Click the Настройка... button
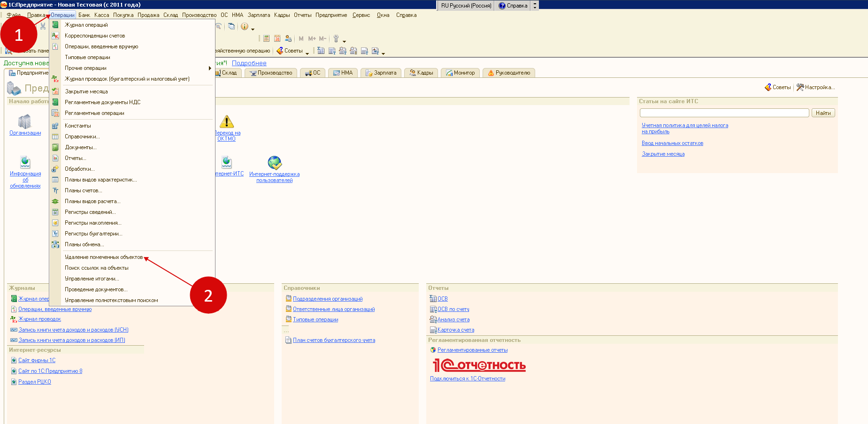868x424 pixels. click(x=816, y=87)
